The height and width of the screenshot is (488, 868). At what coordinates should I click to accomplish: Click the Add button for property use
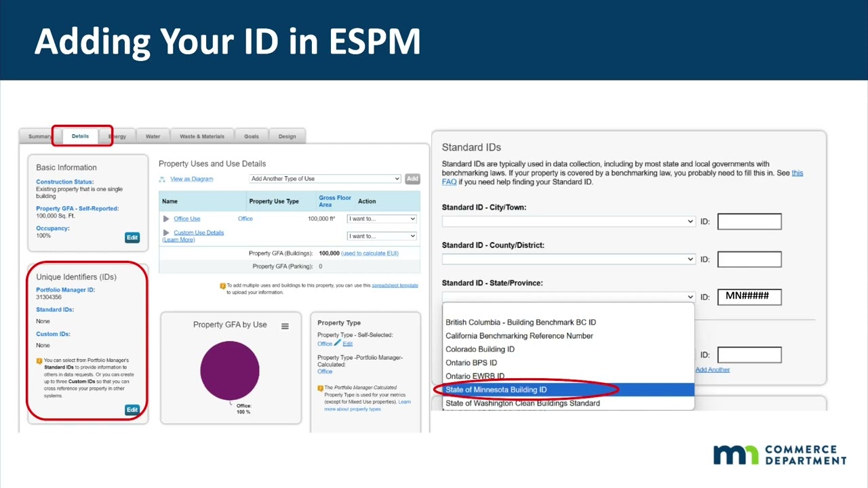[x=412, y=179]
